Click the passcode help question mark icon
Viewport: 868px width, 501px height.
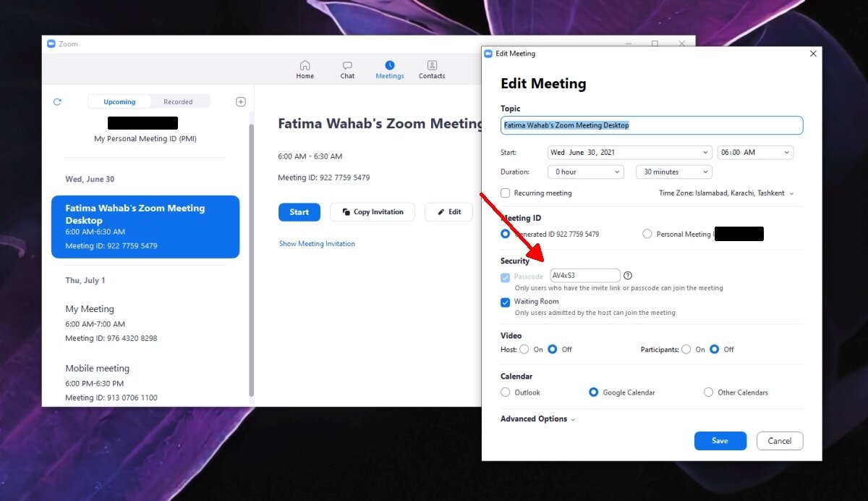627,275
